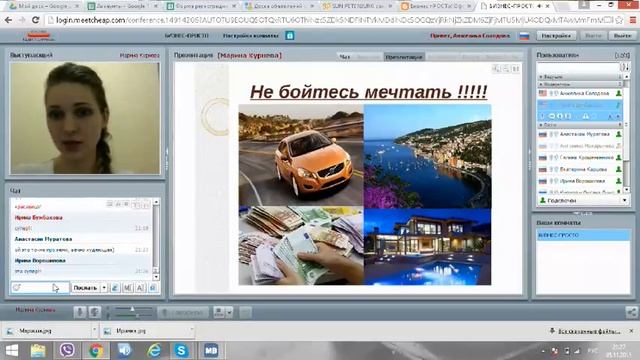The width and height of the screenshot is (640, 360).
Task: Open Viber from the taskbar
Action: (x=67, y=350)
